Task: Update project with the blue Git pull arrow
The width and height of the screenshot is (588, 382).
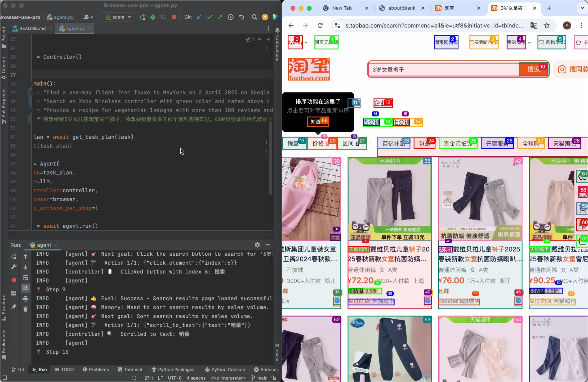Action: pos(199,17)
